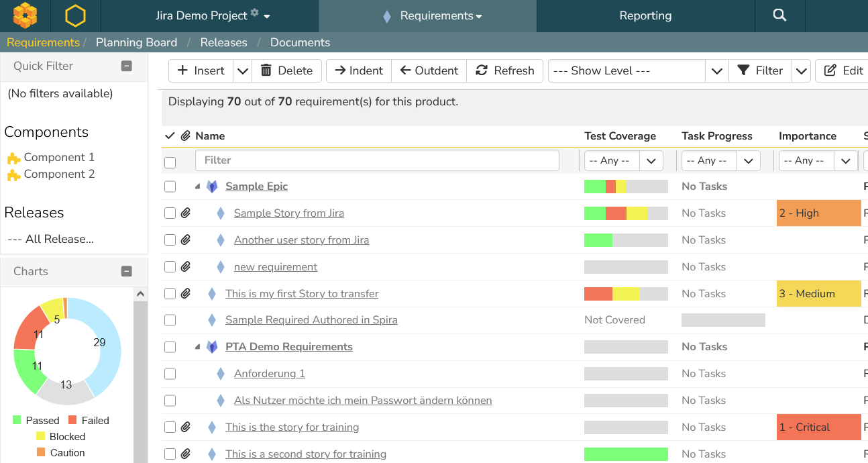Click the Name filter text field
Viewport: 868px width, 463px height.
[x=377, y=160]
